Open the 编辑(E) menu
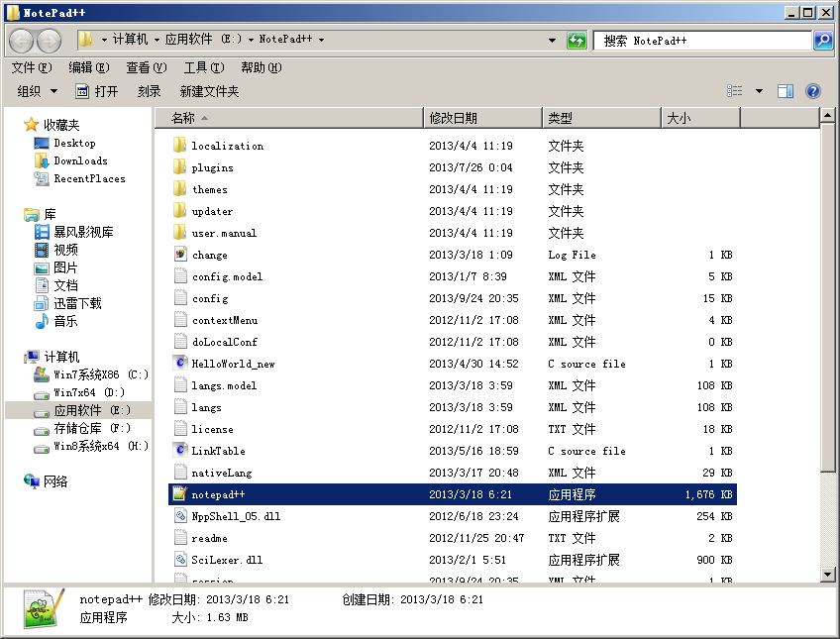Viewport: 840px width, 639px height. coord(89,67)
